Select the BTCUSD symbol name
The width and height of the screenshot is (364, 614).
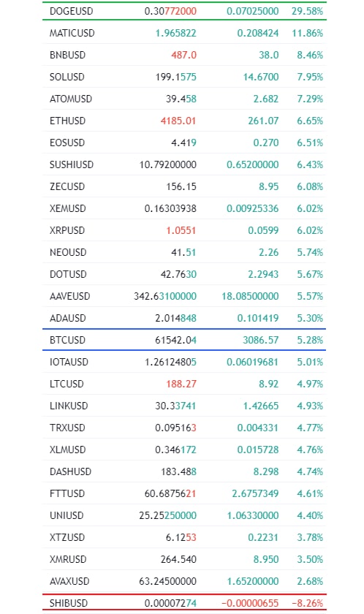(x=67, y=340)
